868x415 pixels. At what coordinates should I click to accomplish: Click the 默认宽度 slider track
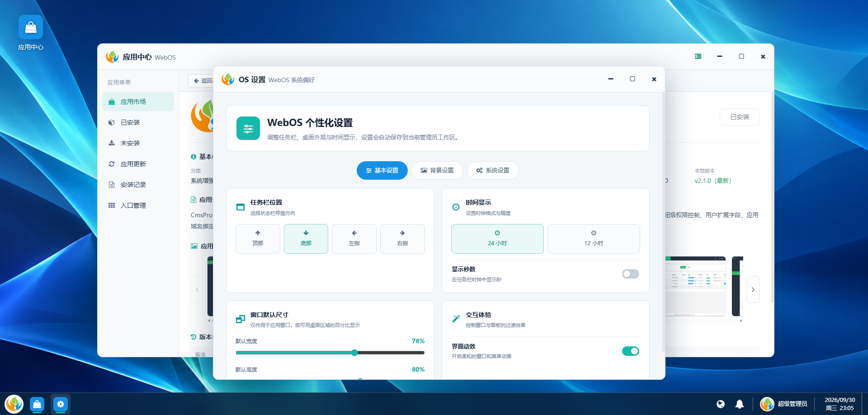pos(330,353)
